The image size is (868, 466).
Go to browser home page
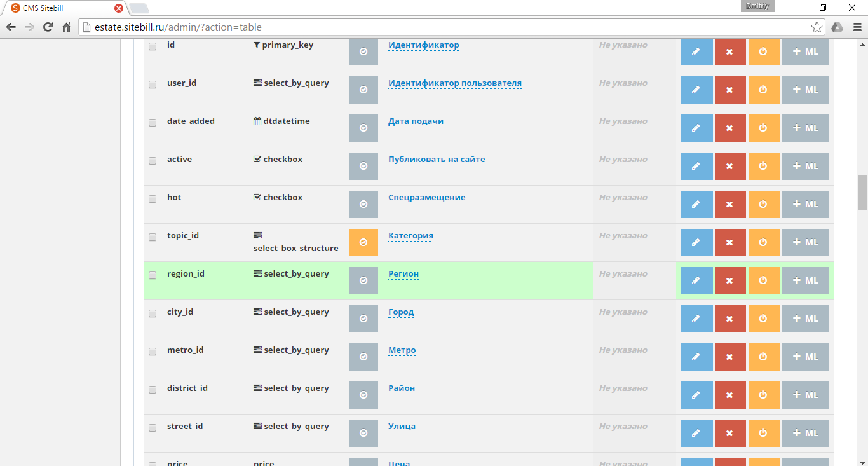[66, 27]
